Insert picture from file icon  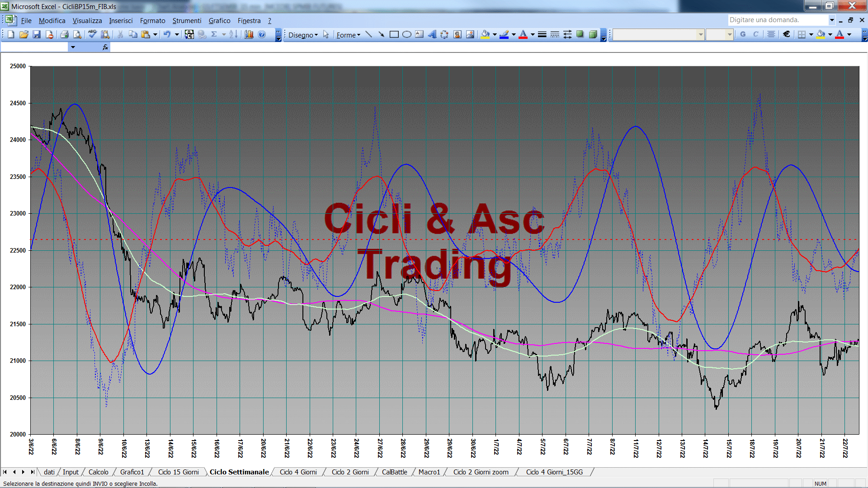click(x=470, y=34)
